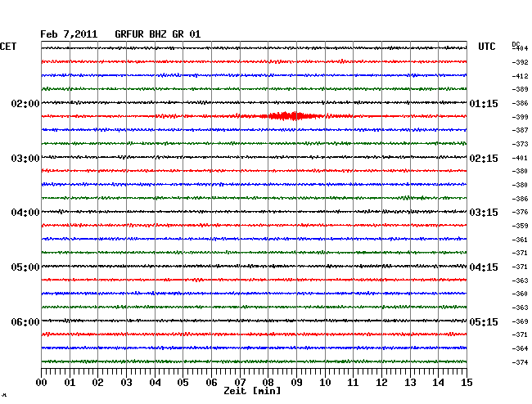The width and height of the screenshot is (532, 404).
Task: Click the DC offset value '-359'
Action: pos(520,226)
